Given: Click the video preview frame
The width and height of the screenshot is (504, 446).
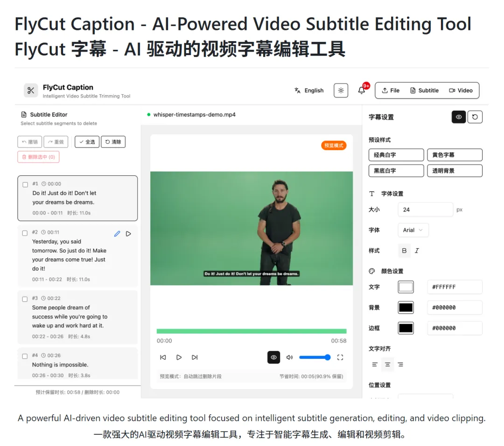Looking at the screenshot, I should pos(252,228).
